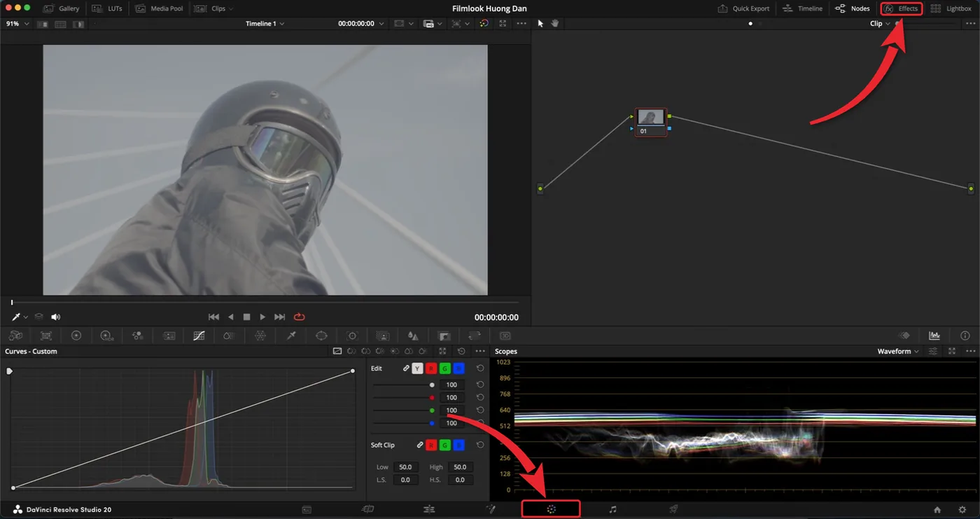Open the Blur and Sharpen palette

coord(413,336)
